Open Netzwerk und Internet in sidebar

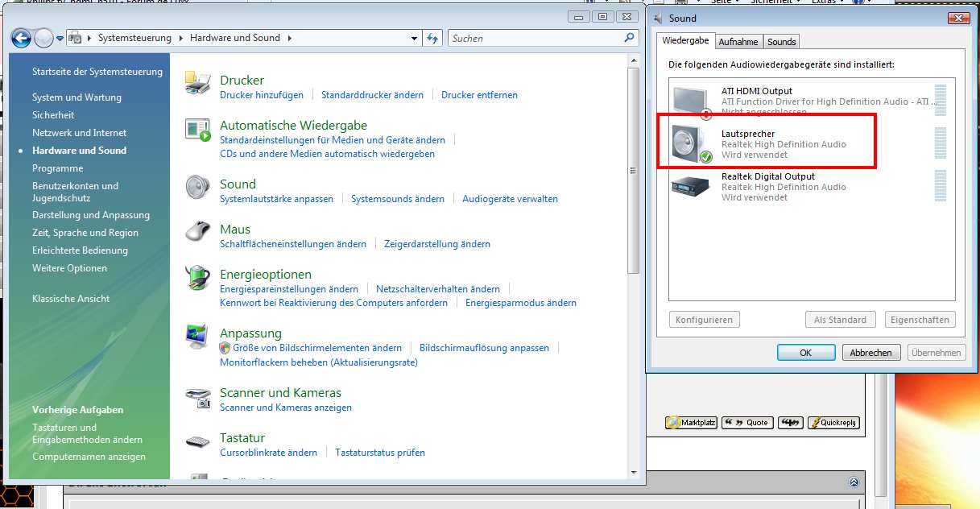[x=79, y=133]
